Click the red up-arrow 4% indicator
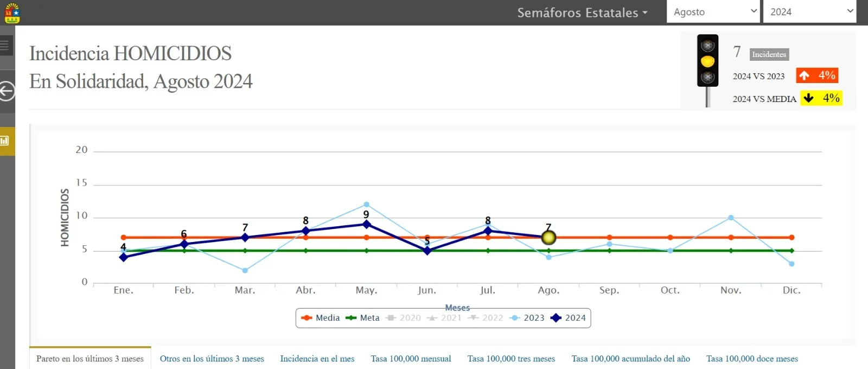Screen dimensions: 868x369 coord(817,75)
